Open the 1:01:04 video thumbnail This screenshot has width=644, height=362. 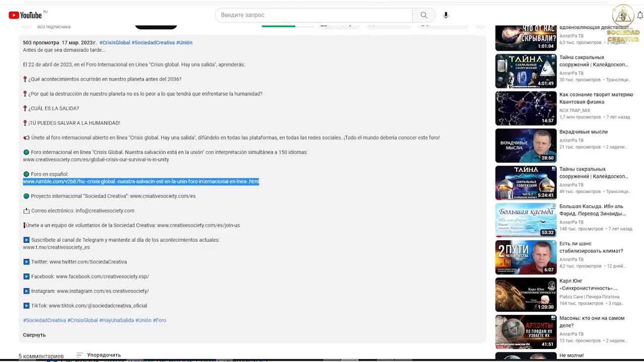pyautogui.click(x=526, y=37)
